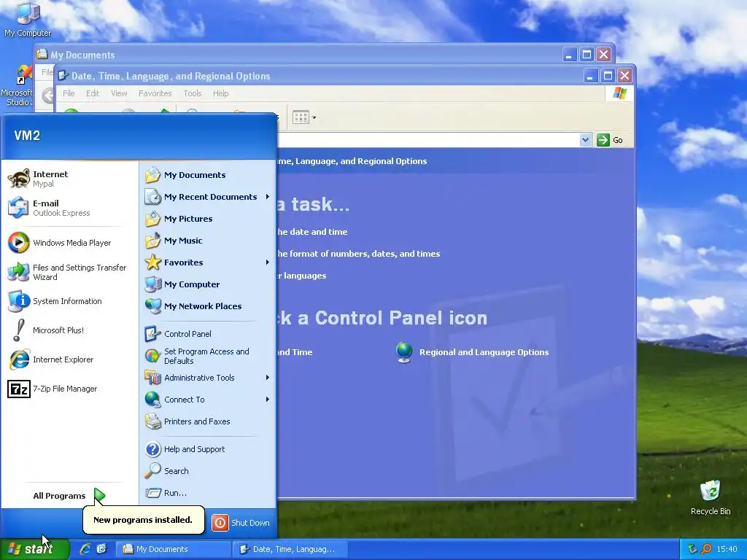The image size is (747, 560).
Task: Click Show Desktop quick launch icon
Action: [102, 549]
